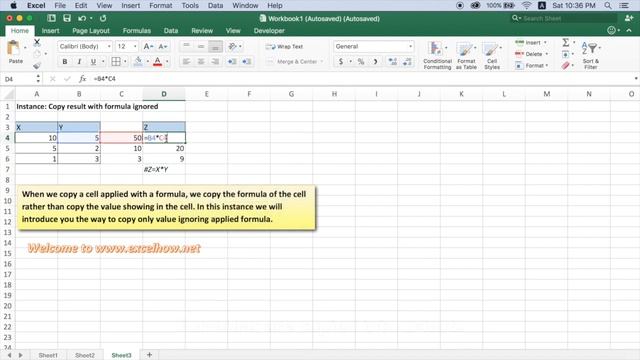Viewport: 640px width, 360px height.
Task: Center text horizontally
Action: 201,62
